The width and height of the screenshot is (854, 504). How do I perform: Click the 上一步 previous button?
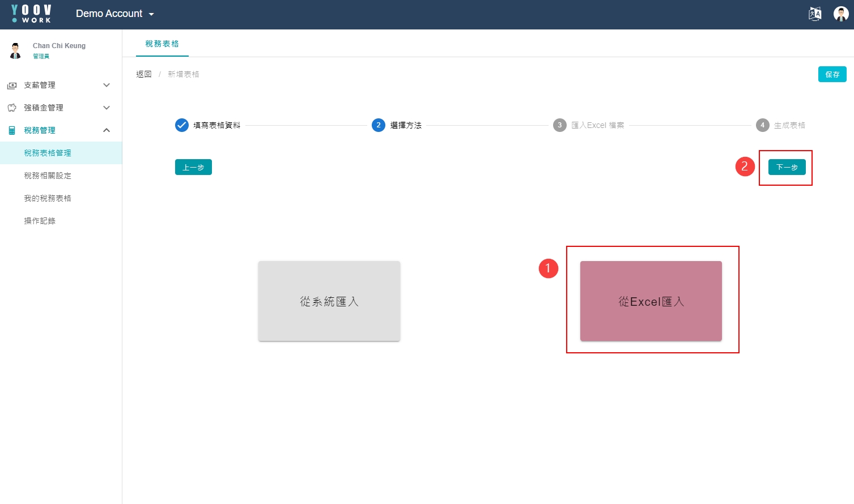pos(193,167)
